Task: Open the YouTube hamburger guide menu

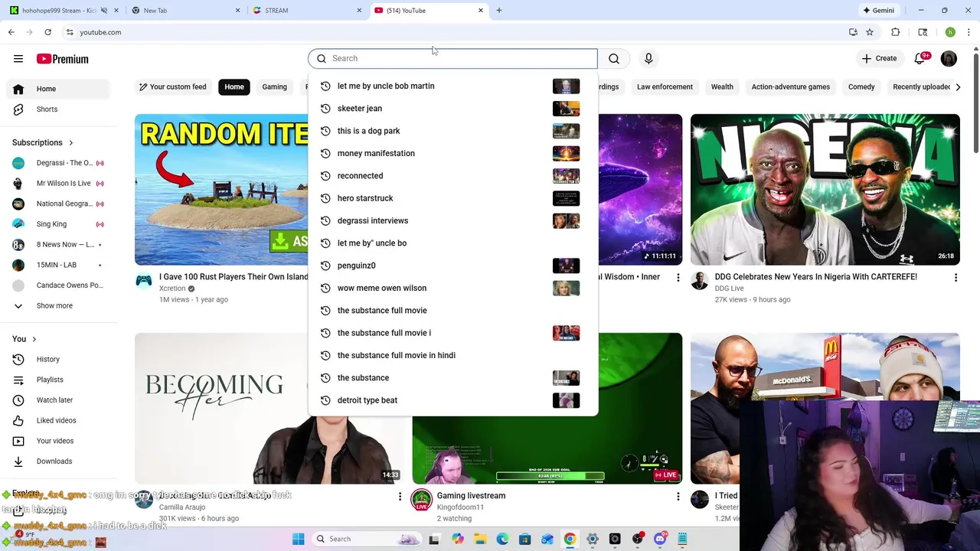Action: coord(18,59)
